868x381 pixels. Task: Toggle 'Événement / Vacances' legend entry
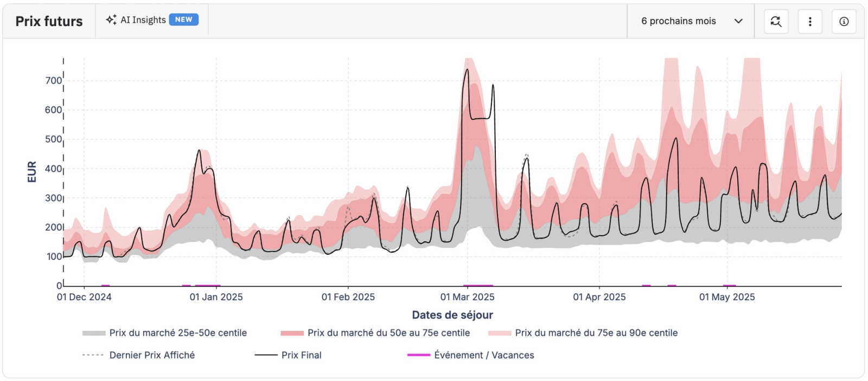pyautogui.click(x=470, y=355)
